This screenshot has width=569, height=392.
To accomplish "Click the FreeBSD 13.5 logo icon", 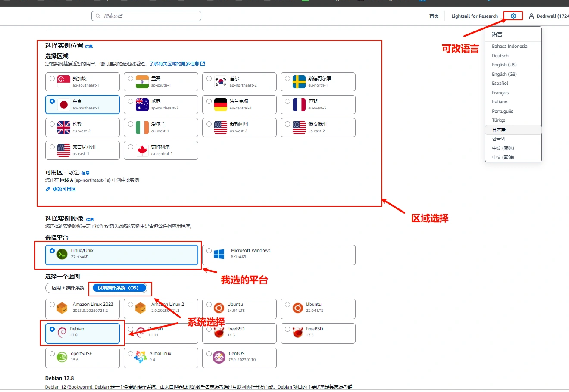I will (297, 332).
